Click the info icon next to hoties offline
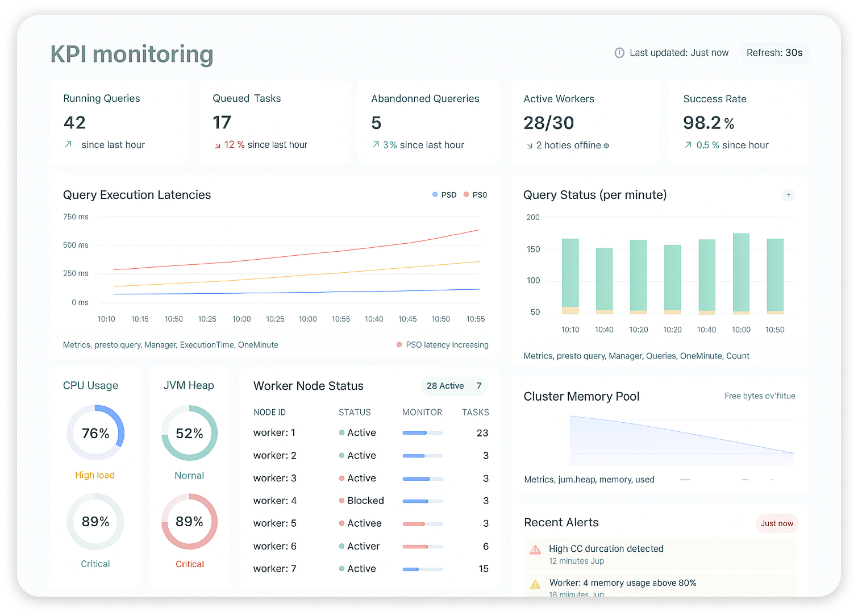The width and height of the screenshot is (858, 616). (606, 146)
